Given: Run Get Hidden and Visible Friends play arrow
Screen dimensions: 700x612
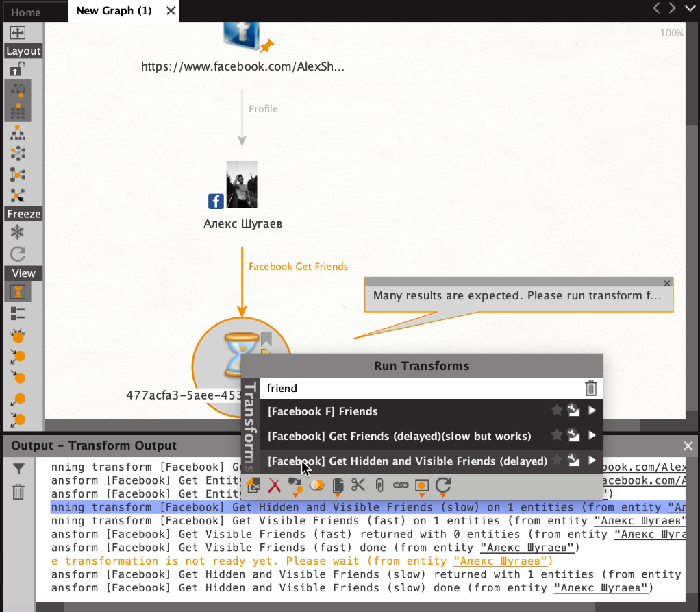Looking at the screenshot, I should [x=592, y=460].
